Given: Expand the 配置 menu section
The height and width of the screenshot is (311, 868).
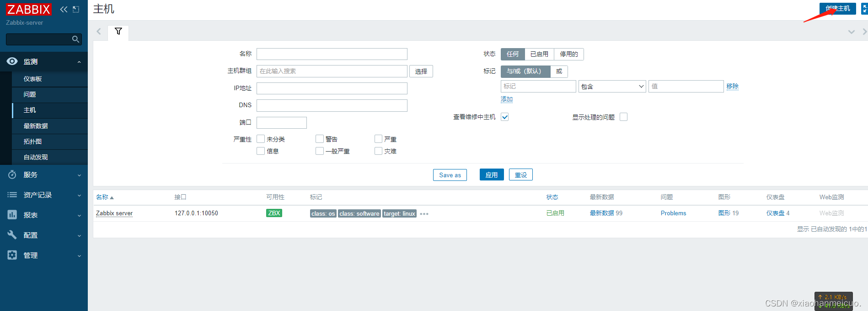Looking at the screenshot, I should [79, 235].
